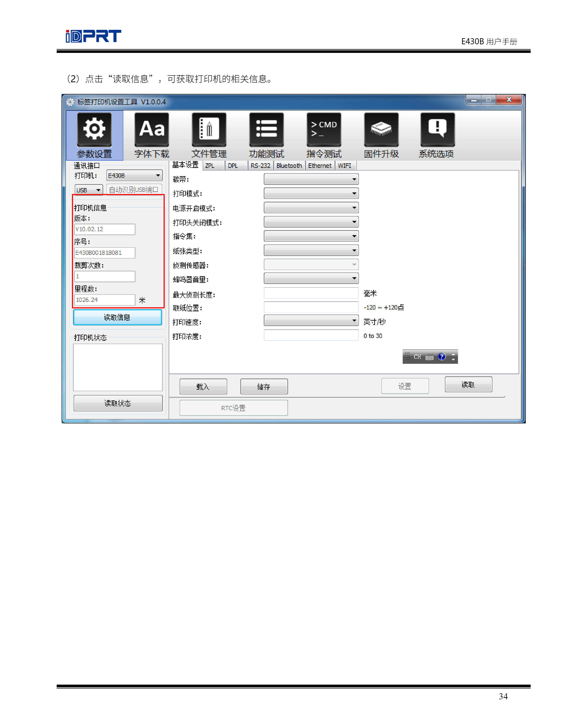Viewport: 575px width, 728px height.
Task: Switch to the WIFI tab
Action: (x=344, y=166)
